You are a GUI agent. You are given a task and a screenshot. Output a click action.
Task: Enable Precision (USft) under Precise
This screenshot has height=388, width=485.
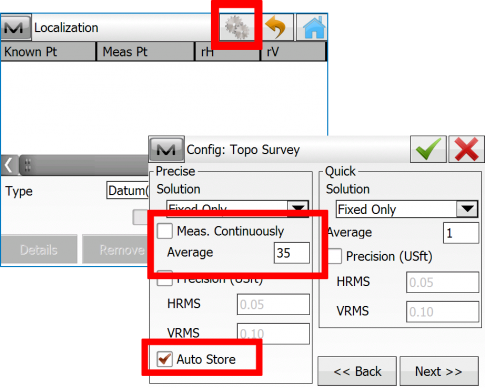pos(165,278)
